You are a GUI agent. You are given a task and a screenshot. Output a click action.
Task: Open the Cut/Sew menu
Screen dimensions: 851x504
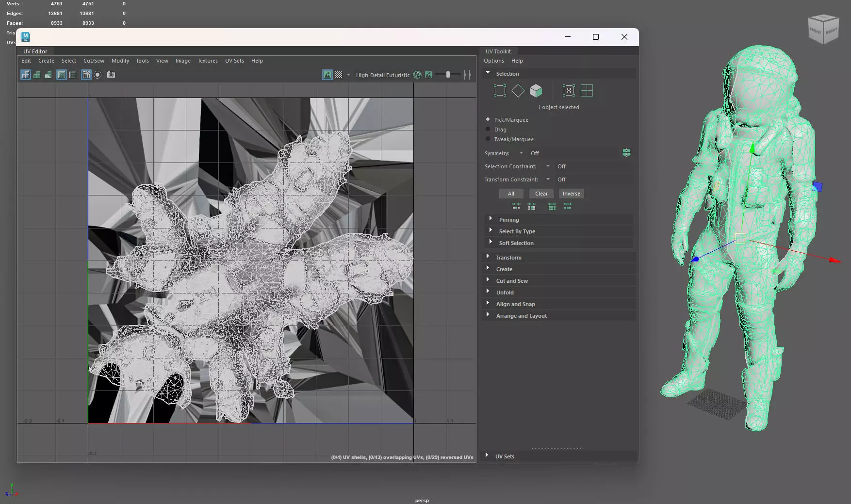pyautogui.click(x=94, y=61)
